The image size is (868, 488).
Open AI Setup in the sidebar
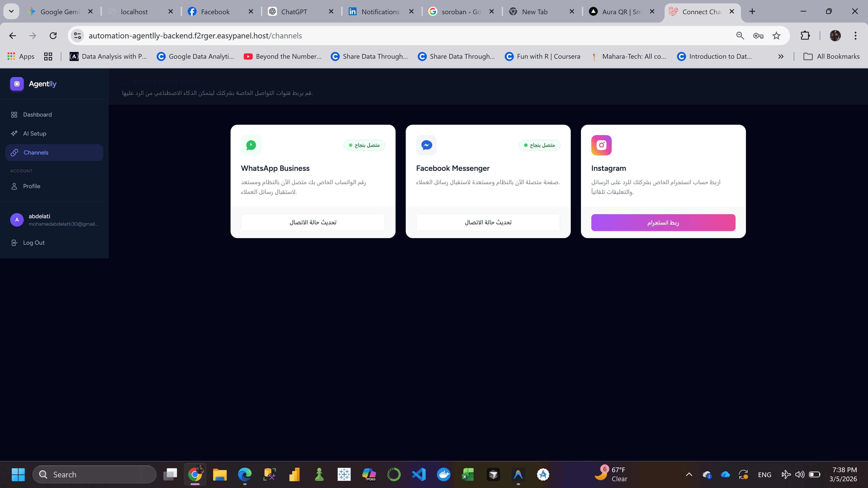54,133
